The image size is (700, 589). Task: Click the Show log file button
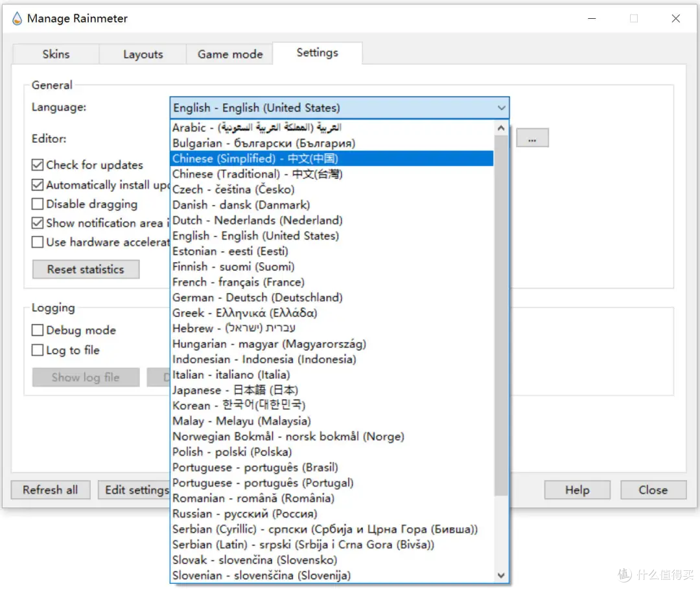(x=86, y=377)
